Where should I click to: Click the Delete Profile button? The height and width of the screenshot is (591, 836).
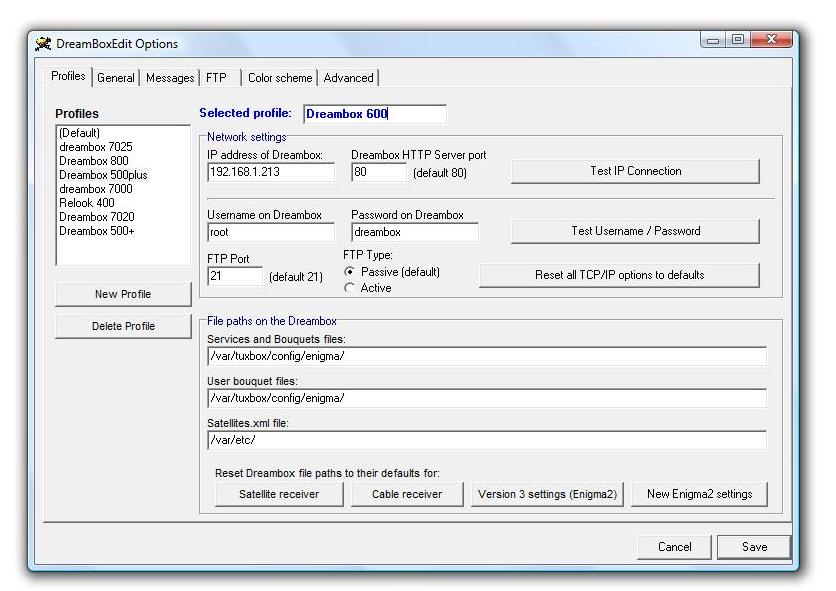point(123,326)
